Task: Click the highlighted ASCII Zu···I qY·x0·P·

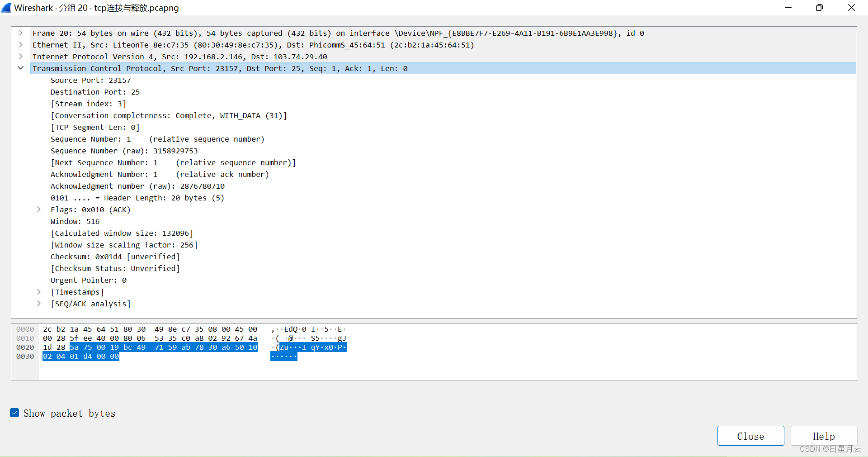Action: point(313,347)
